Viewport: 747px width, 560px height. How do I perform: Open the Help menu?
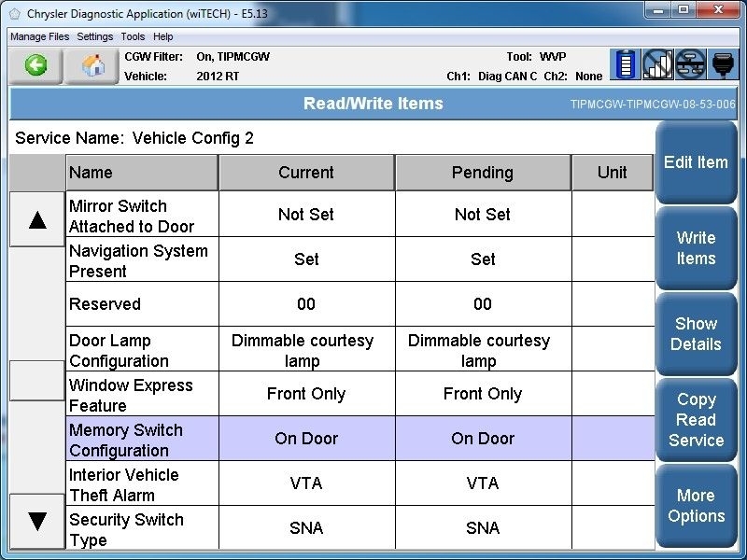pyautogui.click(x=162, y=36)
